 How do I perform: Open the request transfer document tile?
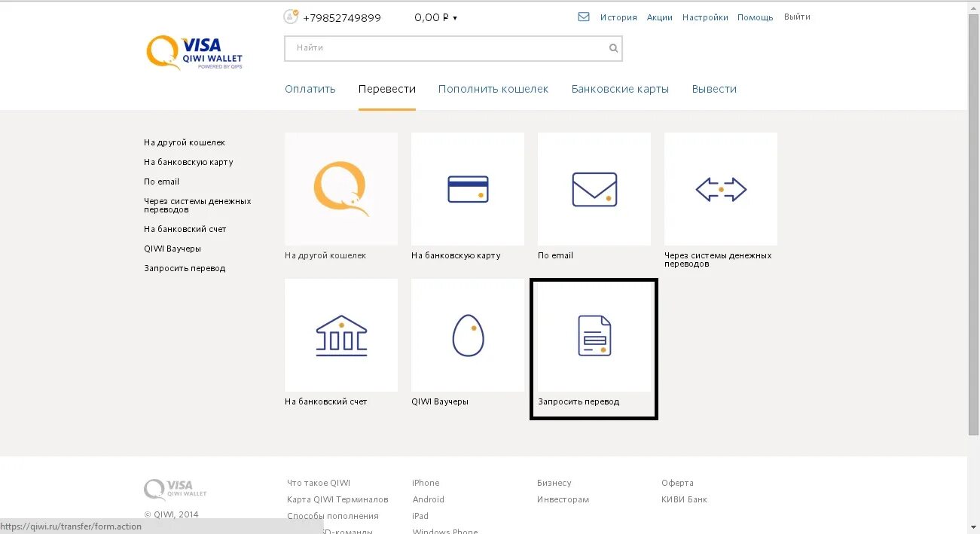[x=594, y=335]
